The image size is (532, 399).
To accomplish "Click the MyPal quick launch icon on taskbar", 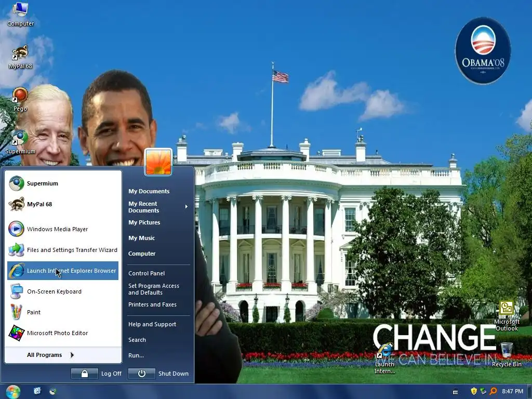I will [52, 391].
